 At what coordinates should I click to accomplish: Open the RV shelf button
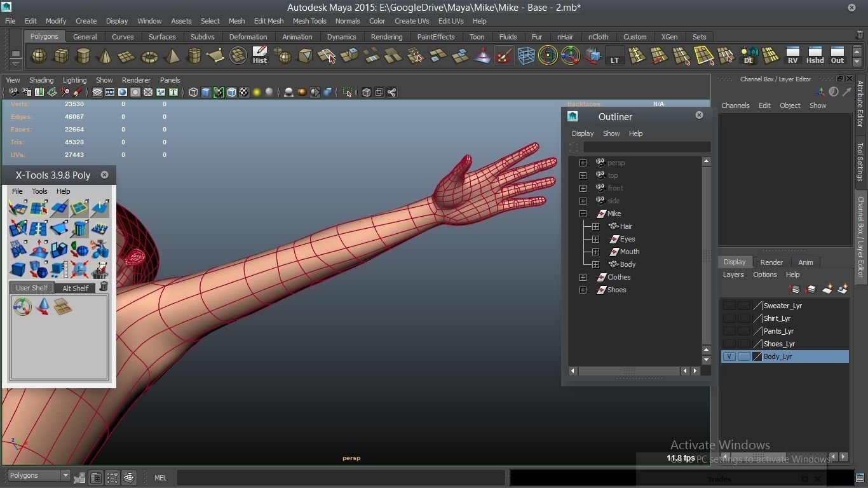(x=792, y=56)
